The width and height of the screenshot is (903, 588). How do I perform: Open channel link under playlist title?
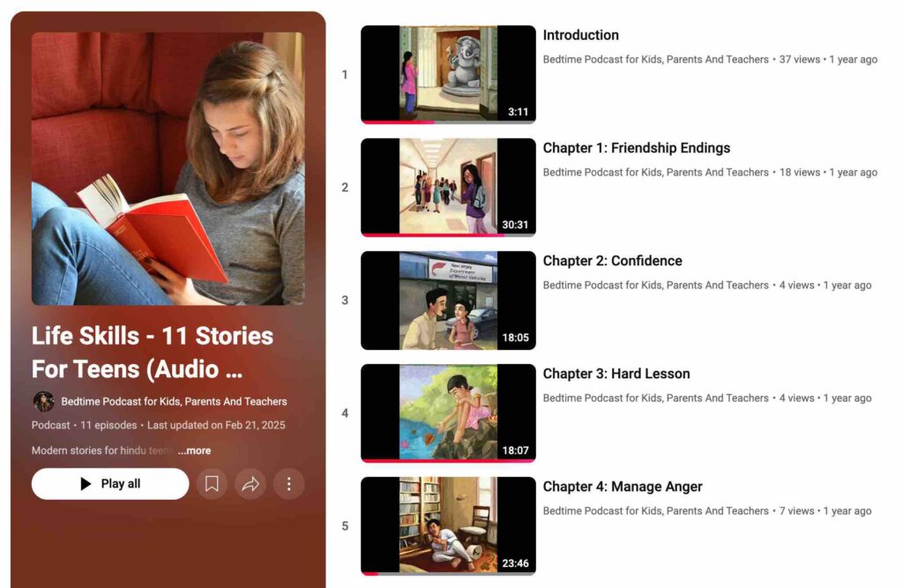click(174, 401)
